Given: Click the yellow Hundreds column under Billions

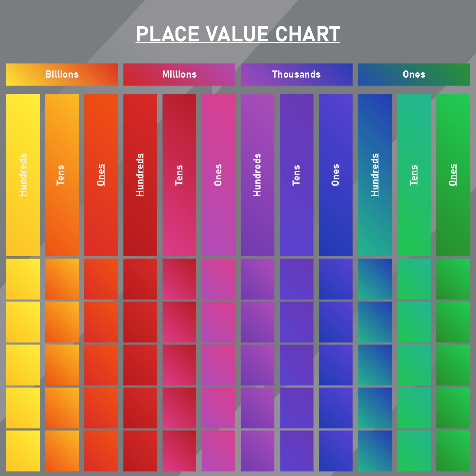Looking at the screenshot, I should [23, 175].
